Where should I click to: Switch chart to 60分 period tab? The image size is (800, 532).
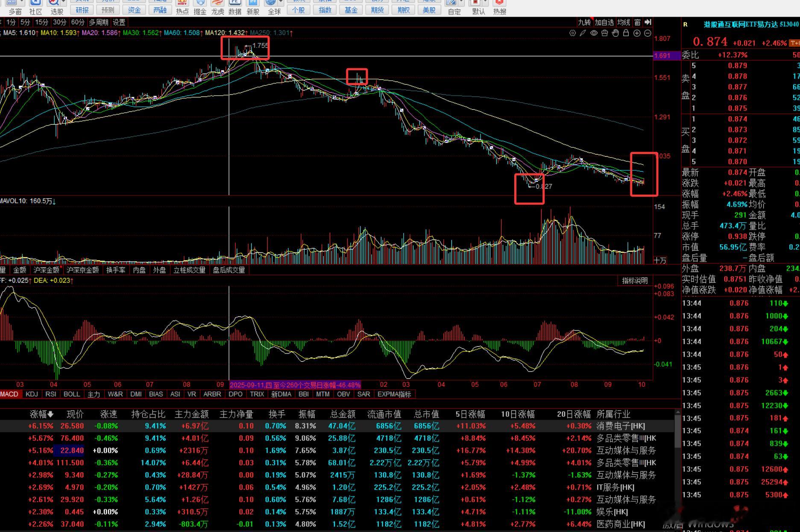(77, 22)
